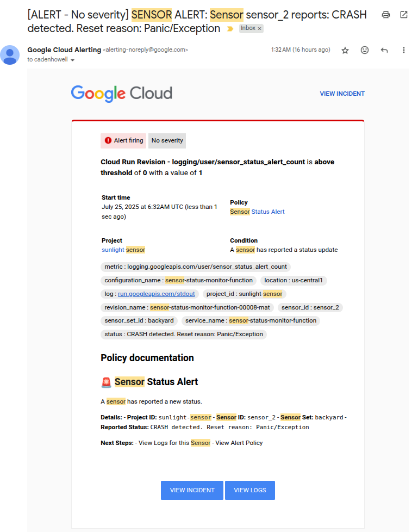Viewport: 412px width, 532px height.
Task: Open the three-dot more options menu
Action: pos(403,50)
